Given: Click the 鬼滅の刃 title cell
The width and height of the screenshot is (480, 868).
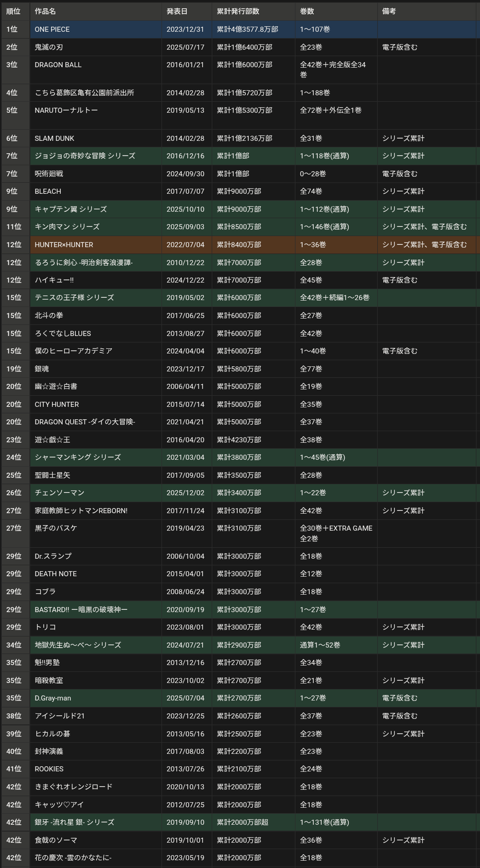Looking at the screenshot, I should point(96,47).
